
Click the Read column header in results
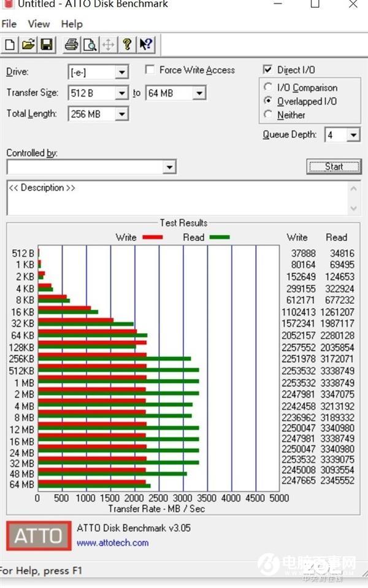337,238
